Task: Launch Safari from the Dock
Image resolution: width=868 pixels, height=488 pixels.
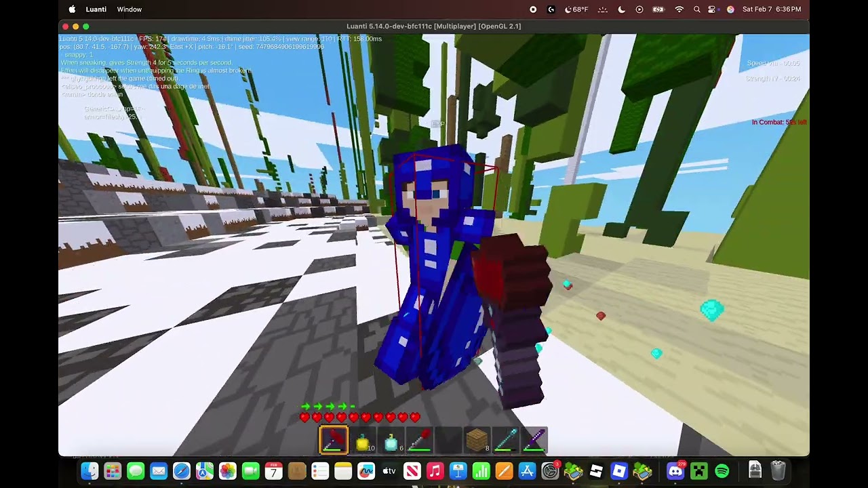Action: [182, 471]
